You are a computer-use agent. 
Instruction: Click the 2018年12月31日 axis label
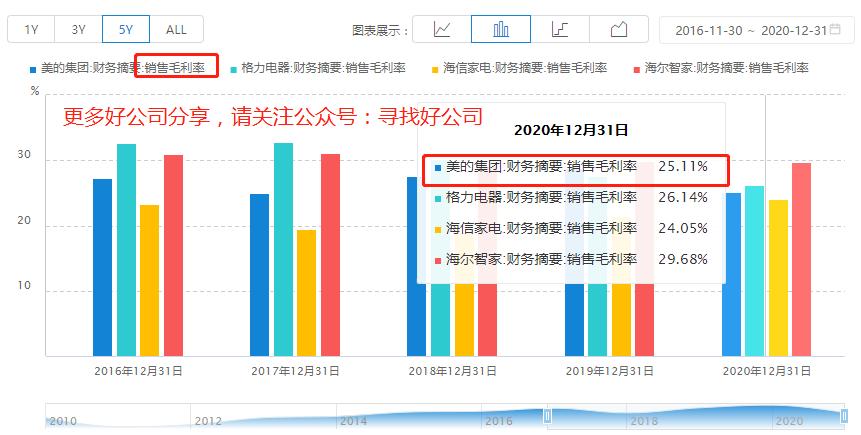tap(452, 371)
